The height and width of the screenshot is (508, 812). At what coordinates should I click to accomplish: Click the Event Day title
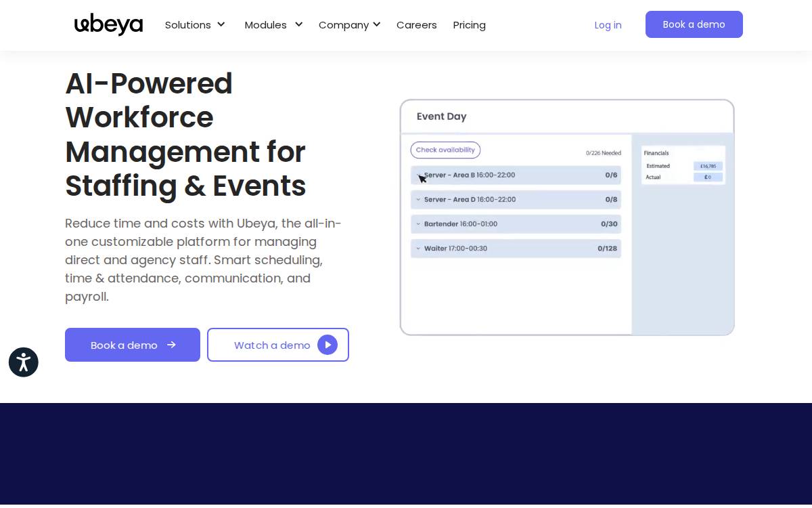click(442, 117)
